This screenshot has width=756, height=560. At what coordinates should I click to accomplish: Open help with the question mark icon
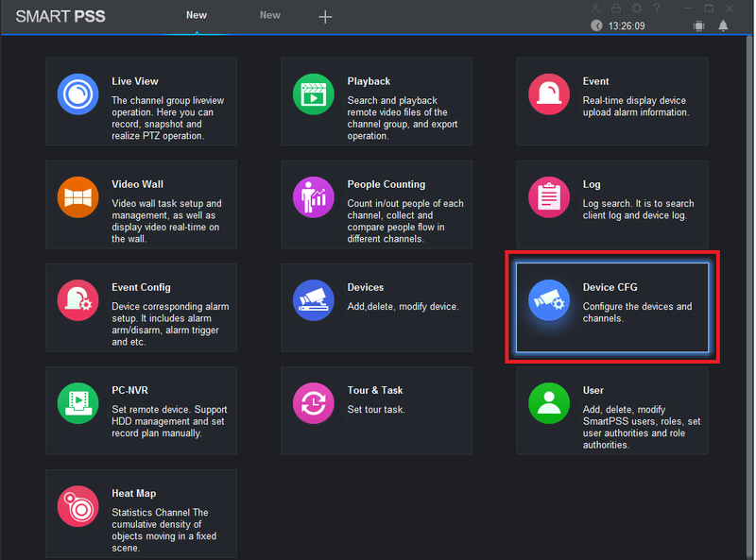pyautogui.click(x=657, y=8)
